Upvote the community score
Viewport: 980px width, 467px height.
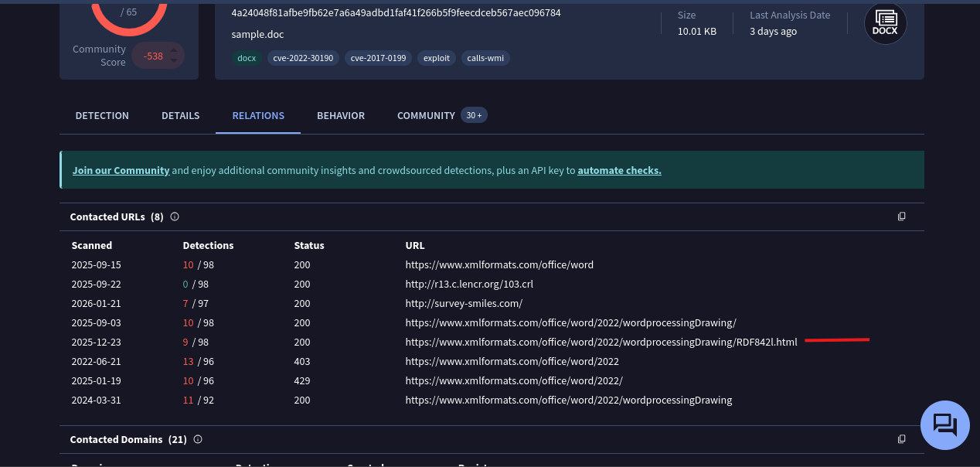pyautogui.click(x=175, y=50)
